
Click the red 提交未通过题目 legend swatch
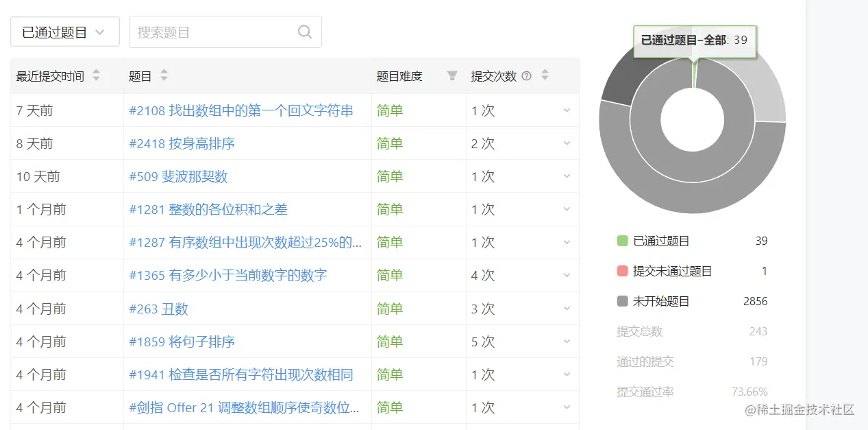click(x=622, y=271)
